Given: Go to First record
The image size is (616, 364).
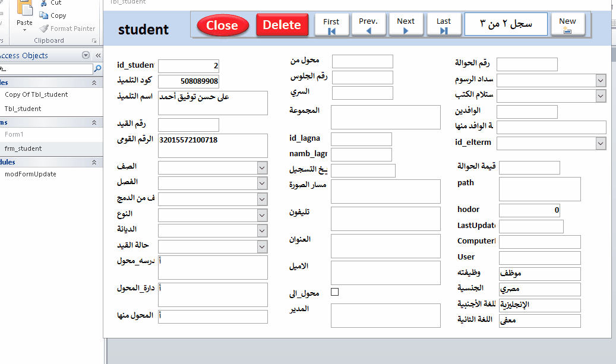Looking at the screenshot, I should (331, 26).
